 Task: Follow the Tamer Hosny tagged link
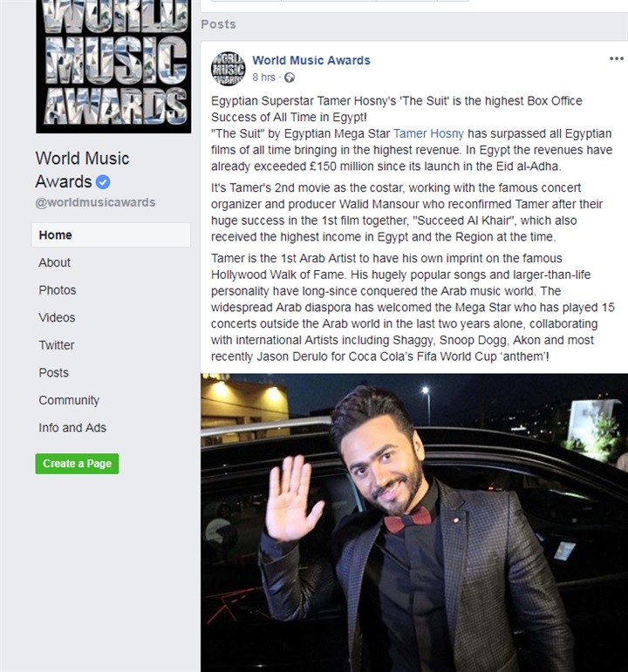point(428,133)
